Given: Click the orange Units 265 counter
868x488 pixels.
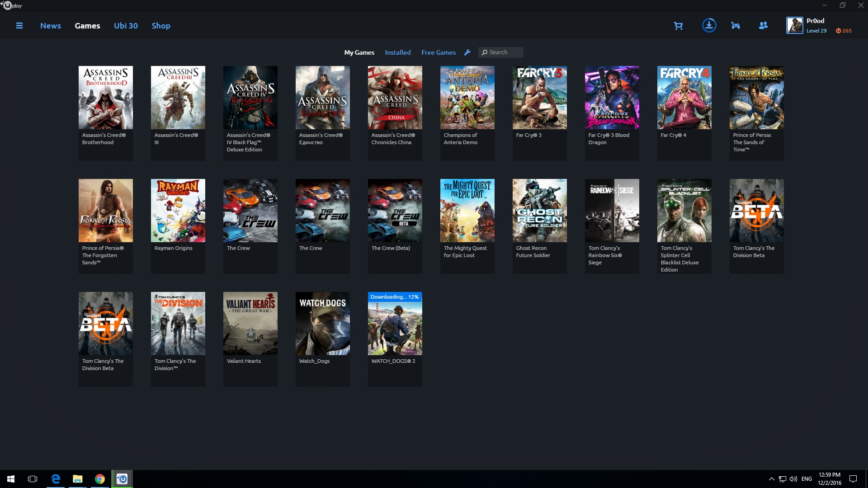Looking at the screenshot, I should click(x=844, y=31).
